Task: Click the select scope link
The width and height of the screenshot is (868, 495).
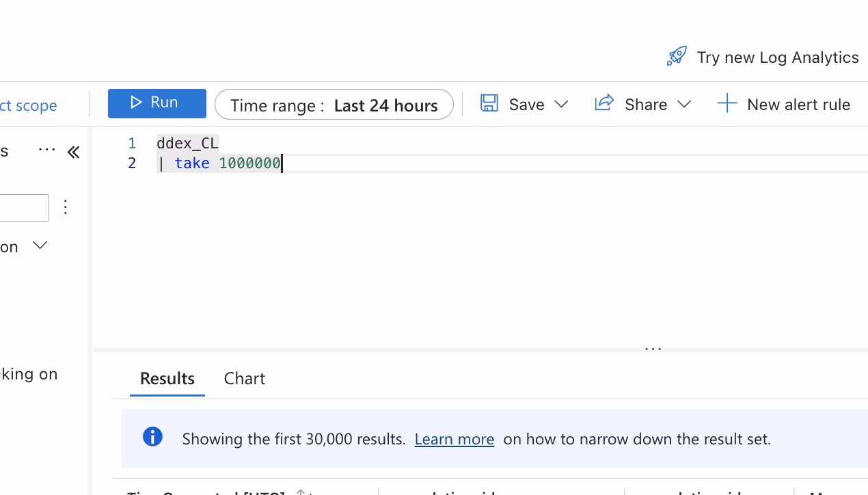Action: 28,105
